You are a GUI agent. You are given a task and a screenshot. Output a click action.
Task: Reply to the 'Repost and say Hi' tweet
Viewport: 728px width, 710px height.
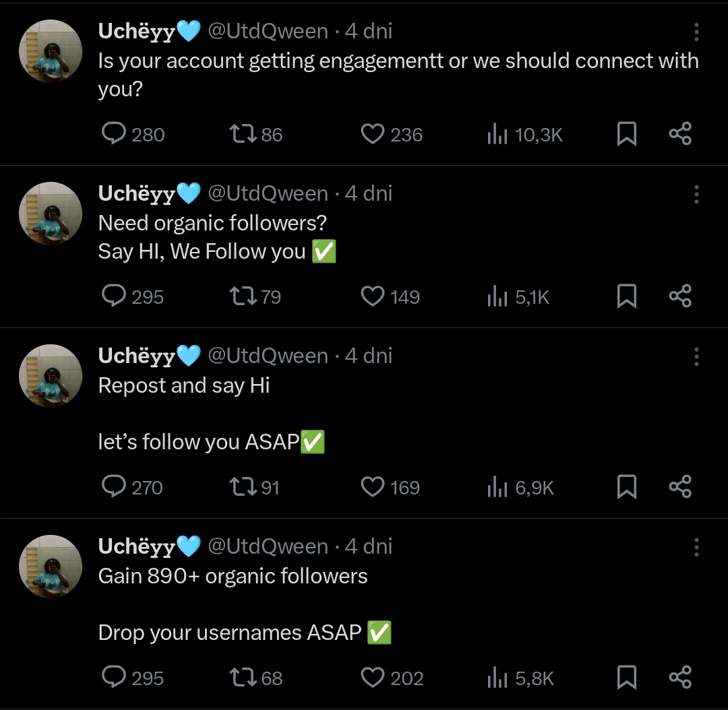pyautogui.click(x=114, y=486)
